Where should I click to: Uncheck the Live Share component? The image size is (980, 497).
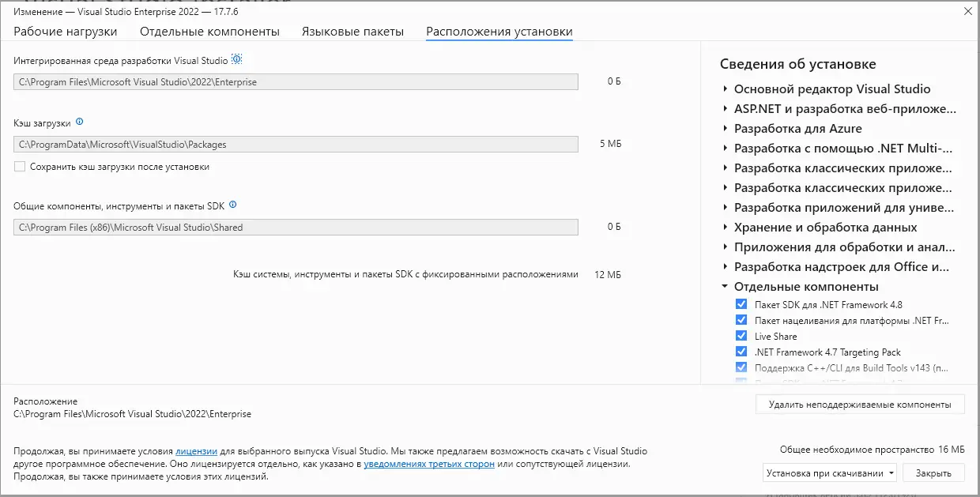pos(741,335)
